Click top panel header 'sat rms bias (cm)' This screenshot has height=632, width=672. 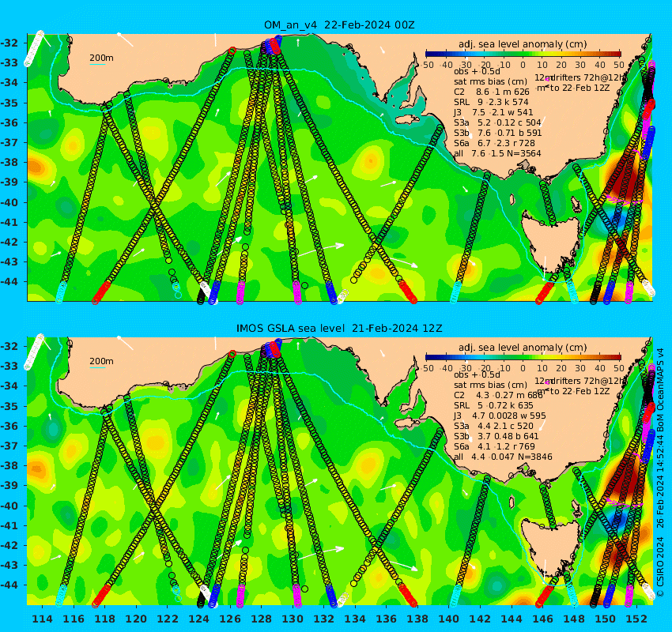point(490,81)
